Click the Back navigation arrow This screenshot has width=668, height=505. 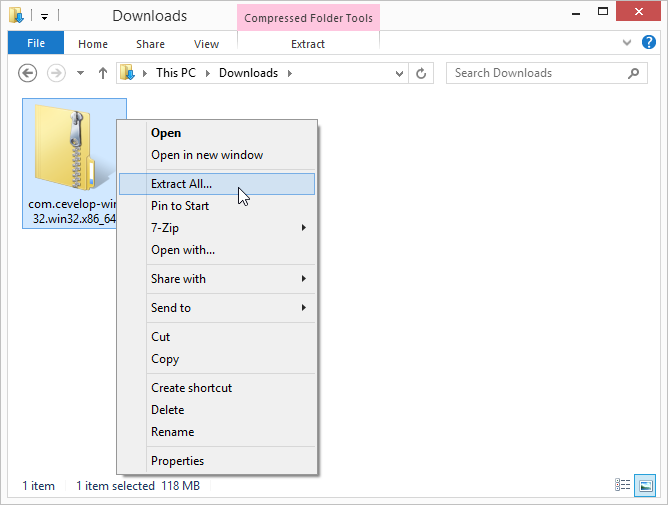point(28,73)
